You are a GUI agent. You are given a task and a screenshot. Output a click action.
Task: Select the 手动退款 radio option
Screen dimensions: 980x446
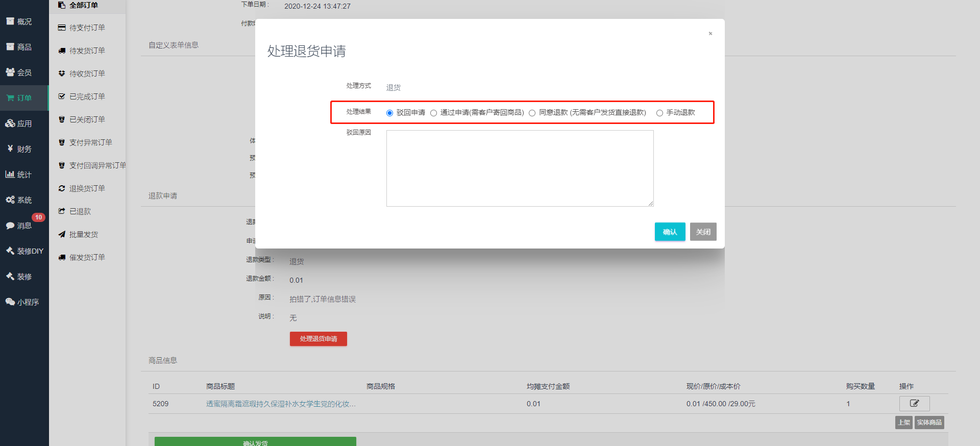[659, 113]
